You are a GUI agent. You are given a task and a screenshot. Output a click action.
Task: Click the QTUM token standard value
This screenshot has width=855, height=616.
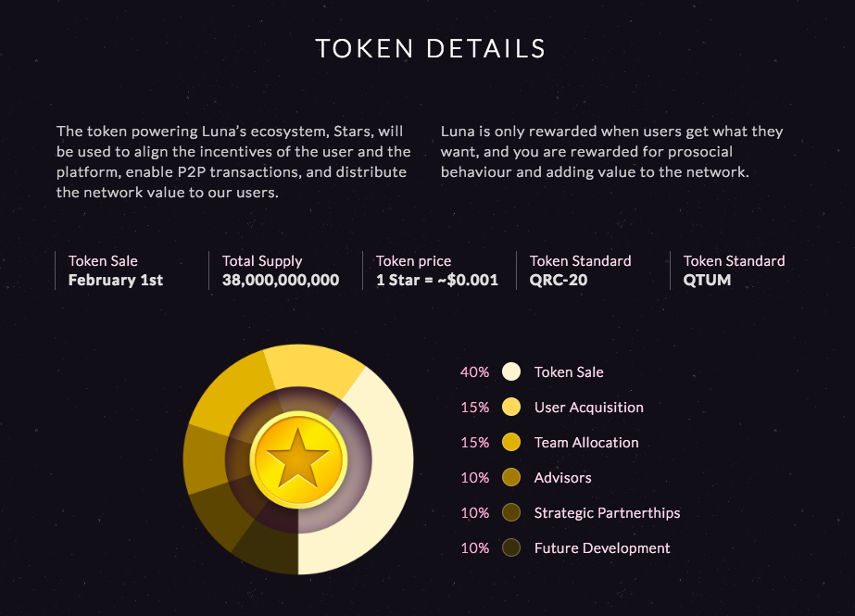point(707,280)
